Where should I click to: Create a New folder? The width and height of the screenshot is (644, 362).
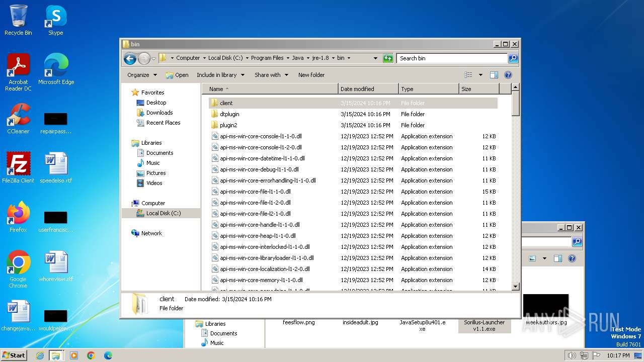[x=311, y=75]
